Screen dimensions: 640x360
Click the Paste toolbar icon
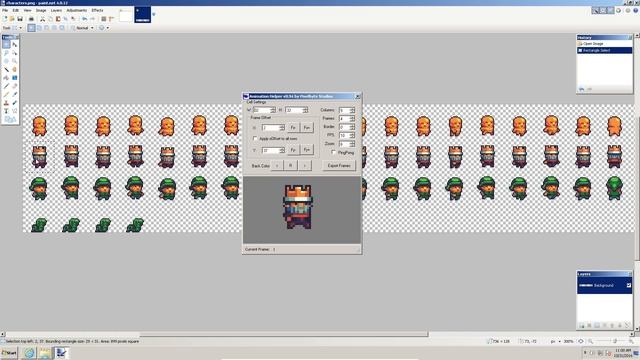pos(58,19)
